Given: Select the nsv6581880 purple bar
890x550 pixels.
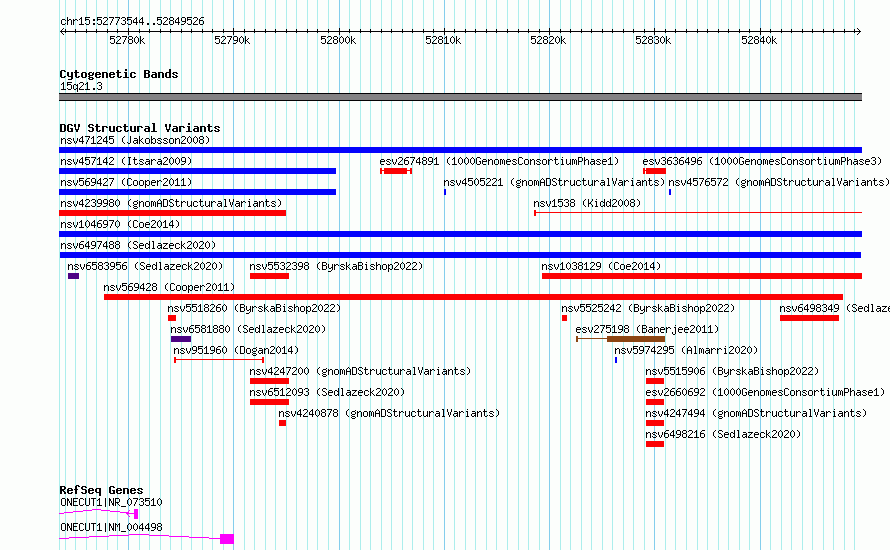Looking at the screenshot, I should point(181,339).
